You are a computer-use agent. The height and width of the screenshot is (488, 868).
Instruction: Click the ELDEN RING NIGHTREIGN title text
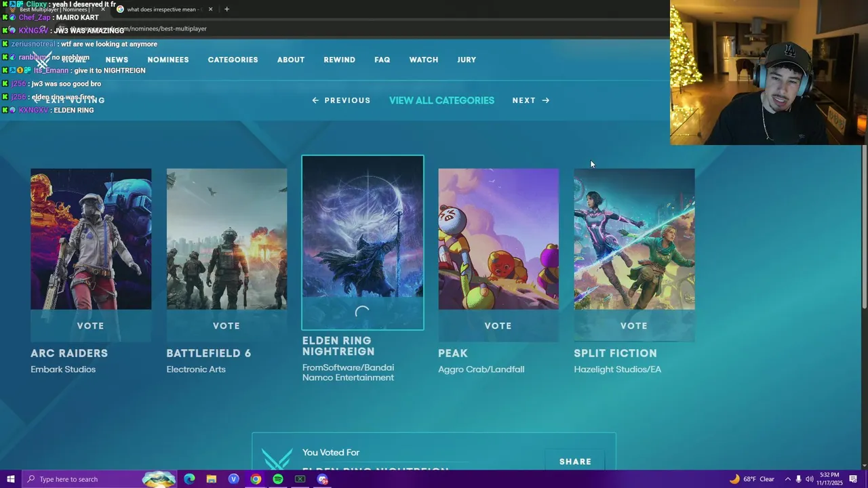[338, 346]
